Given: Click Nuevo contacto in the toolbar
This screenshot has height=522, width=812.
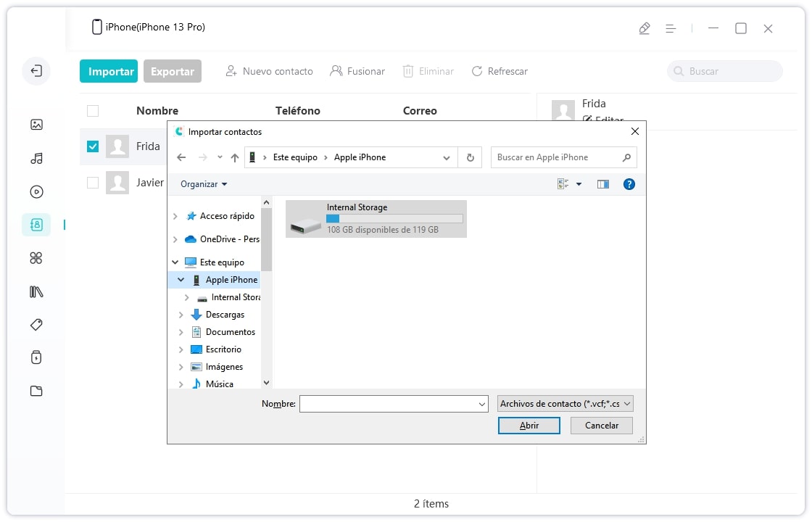Looking at the screenshot, I should pyautogui.click(x=269, y=71).
